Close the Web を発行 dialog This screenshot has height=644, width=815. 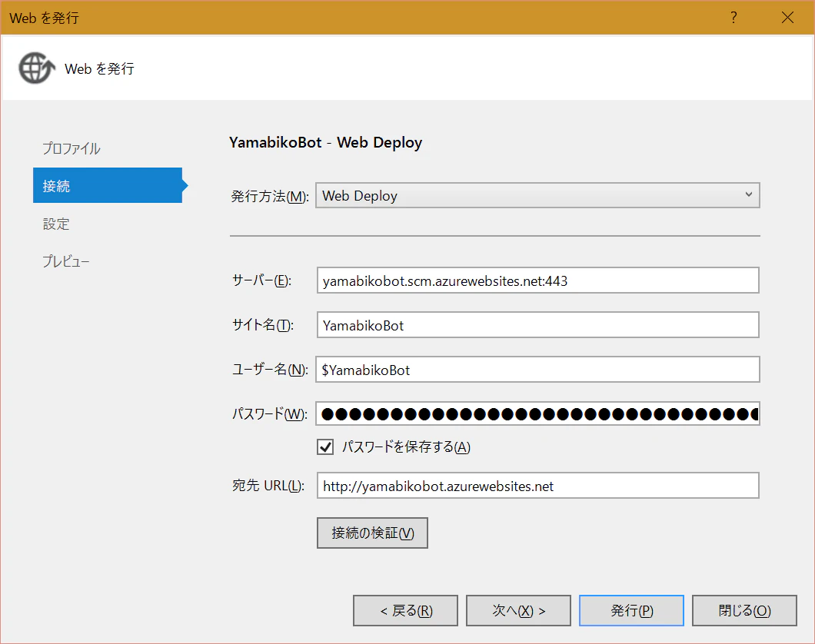pyautogui.click(x=787, y=18)
